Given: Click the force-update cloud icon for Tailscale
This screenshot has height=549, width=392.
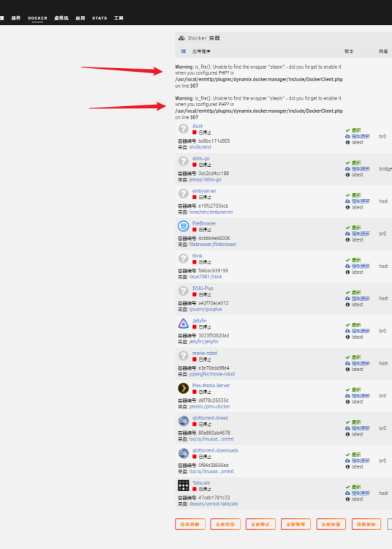Looking at the screenshot, I should (x=347, y=493).
